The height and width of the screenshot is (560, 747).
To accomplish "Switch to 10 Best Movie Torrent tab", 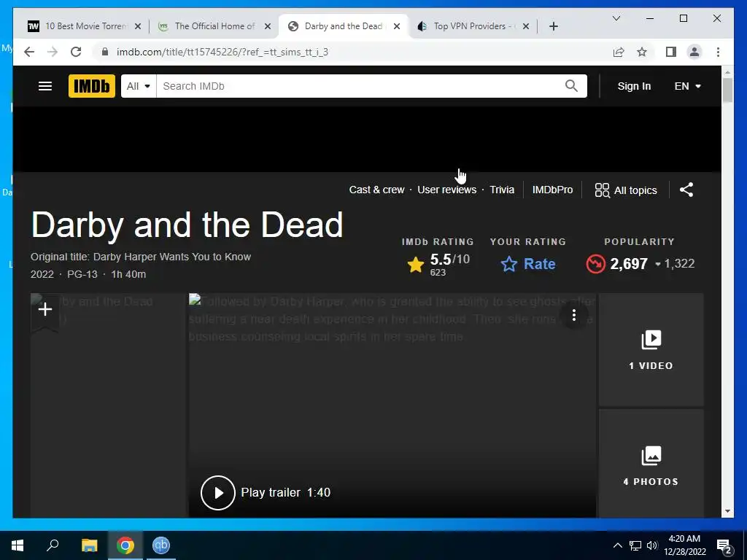I will [79, 26].
